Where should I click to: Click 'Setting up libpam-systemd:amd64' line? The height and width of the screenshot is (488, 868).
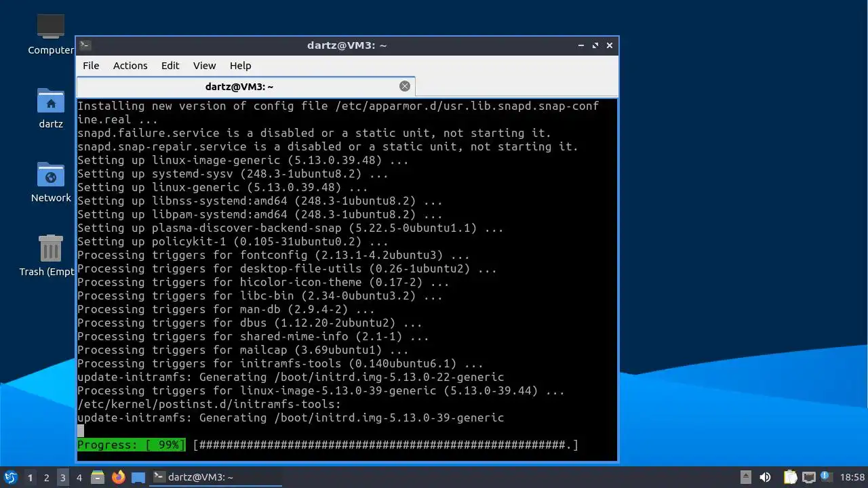point(260,214)
